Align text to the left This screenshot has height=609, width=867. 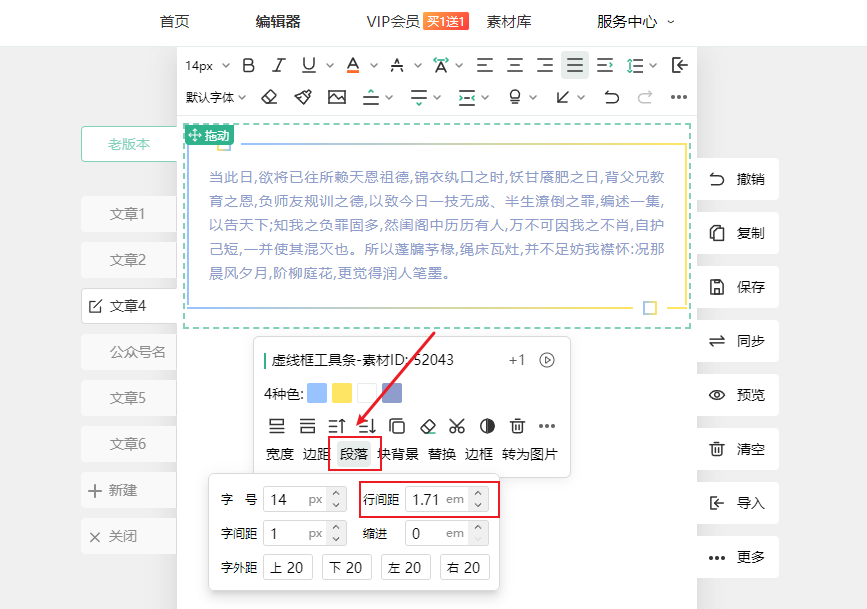pyautogui.click(x=485, y=65)
